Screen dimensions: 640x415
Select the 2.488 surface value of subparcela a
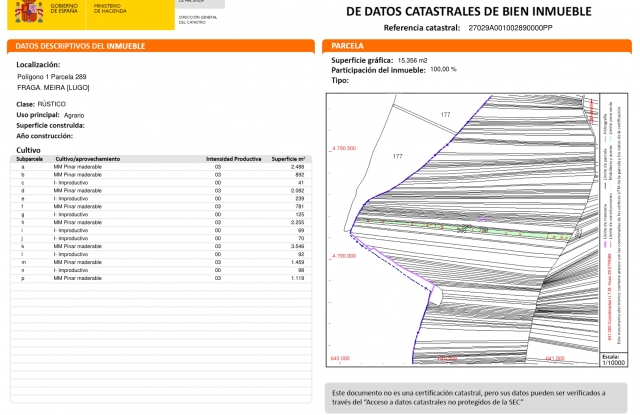[x=298, y=167]
